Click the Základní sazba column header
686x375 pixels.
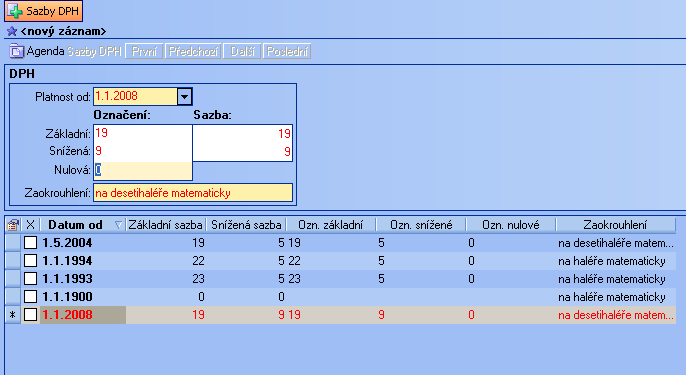point(165,225)
